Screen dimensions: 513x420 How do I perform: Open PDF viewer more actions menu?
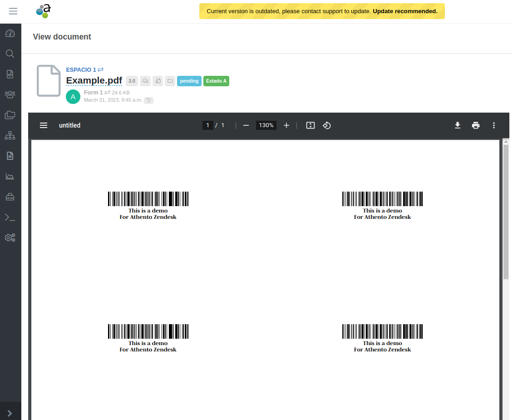[494, 125]
